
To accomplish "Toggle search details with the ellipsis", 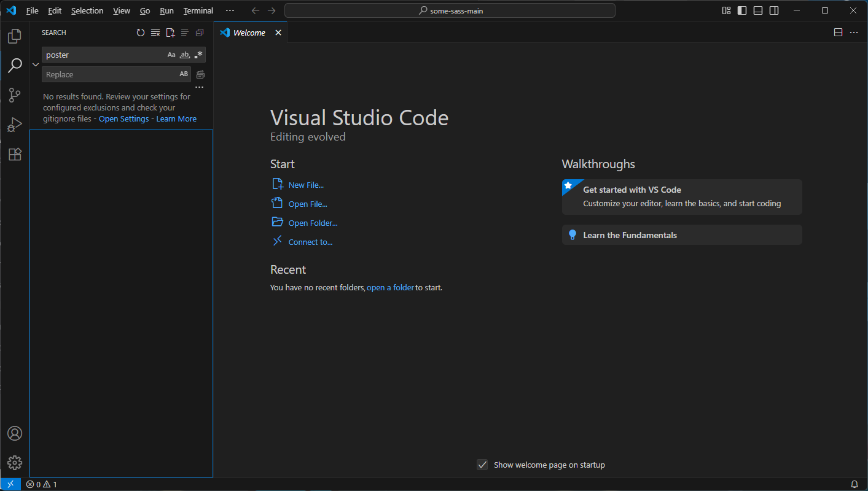I will pos(199,87).
